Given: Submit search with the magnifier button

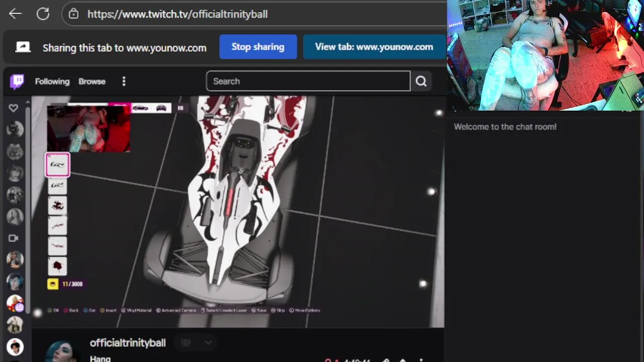Looking at the screenshot, I should [x=421, y=81].
